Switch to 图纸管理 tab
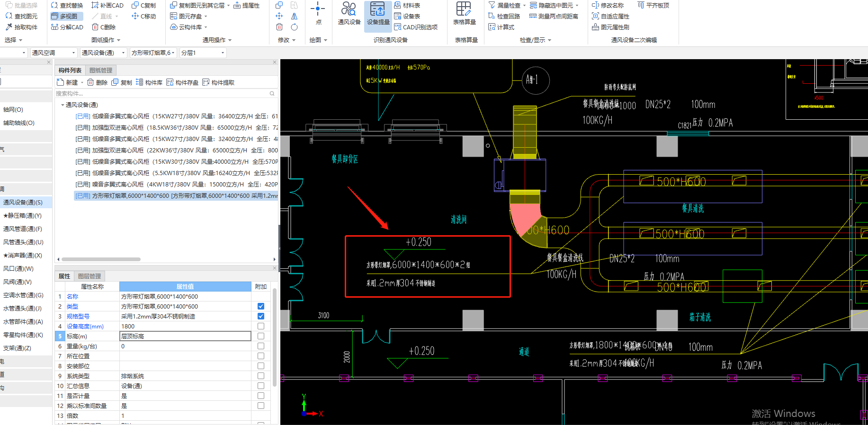868x425 pixels. (x=101, y=70)
